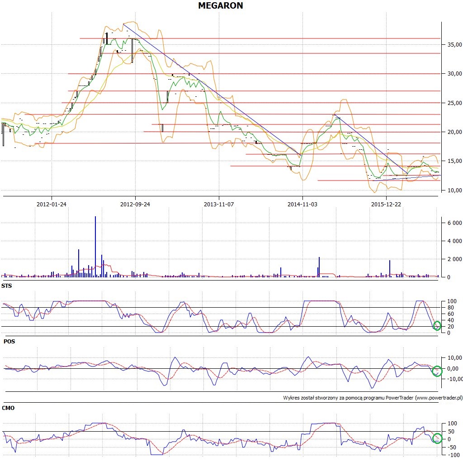Click the STS indicator label
Image resolution: width=463 pixels, height=476 pixels.
click(7, 286)
